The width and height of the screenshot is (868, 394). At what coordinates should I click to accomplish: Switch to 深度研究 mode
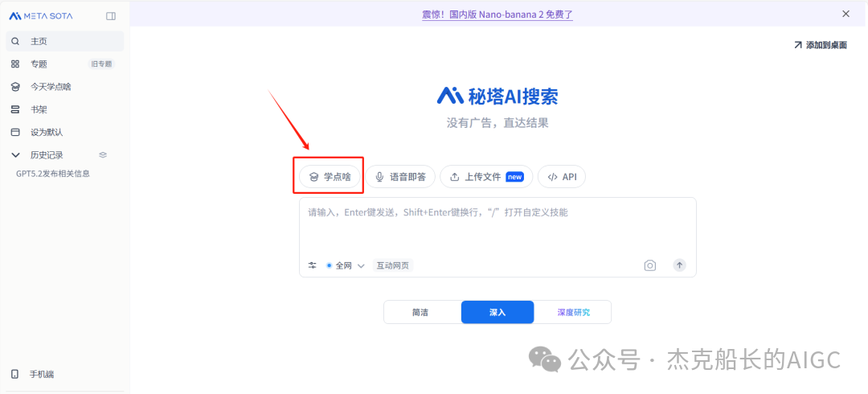573,312
